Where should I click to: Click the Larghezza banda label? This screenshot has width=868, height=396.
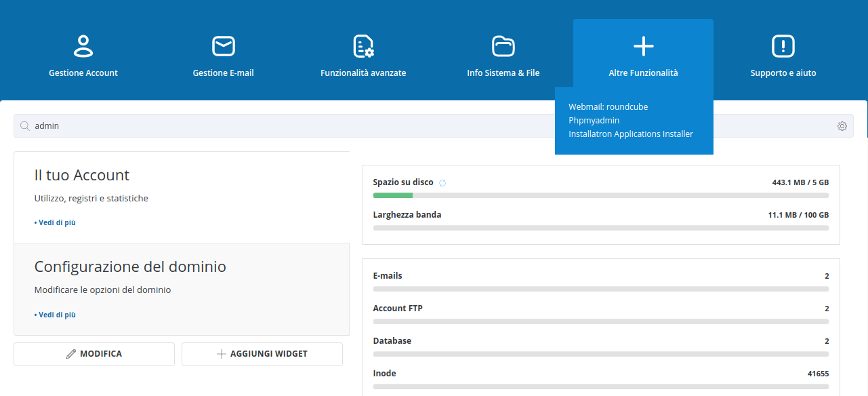point(407,215)
